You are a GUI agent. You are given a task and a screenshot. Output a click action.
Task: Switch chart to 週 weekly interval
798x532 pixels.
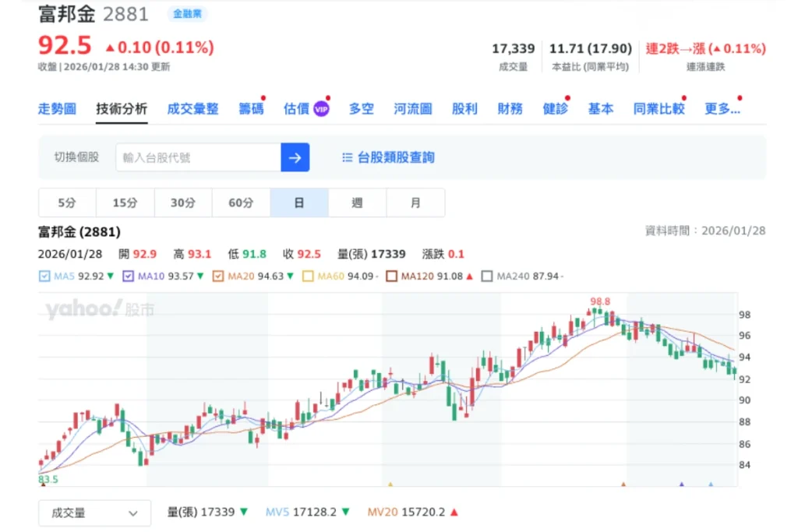pos(357,203)
